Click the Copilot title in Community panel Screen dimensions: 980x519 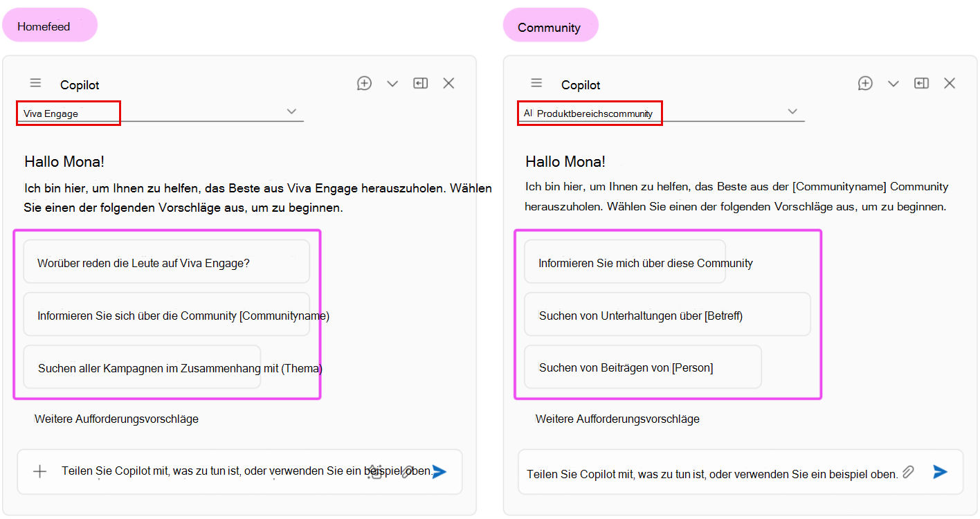pos(581,85)
